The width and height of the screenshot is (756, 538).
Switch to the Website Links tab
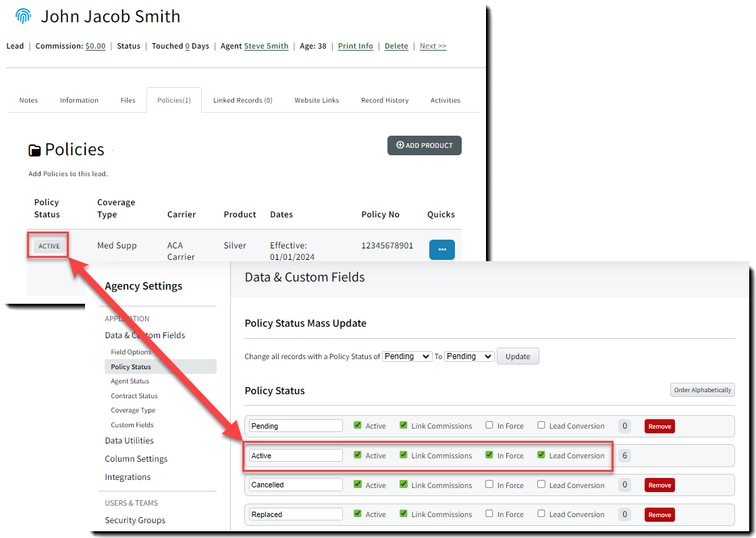coord(317,101)
